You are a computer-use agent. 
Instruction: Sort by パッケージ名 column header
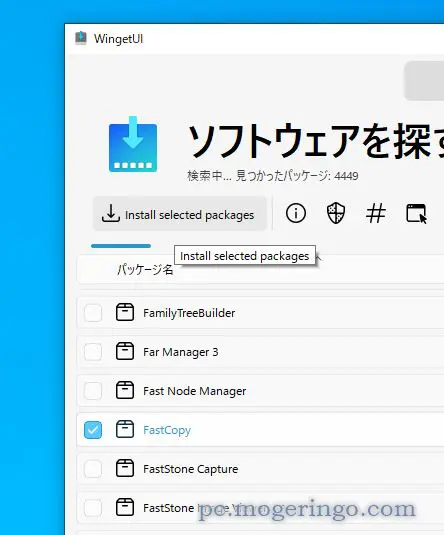tap(145, 270)
